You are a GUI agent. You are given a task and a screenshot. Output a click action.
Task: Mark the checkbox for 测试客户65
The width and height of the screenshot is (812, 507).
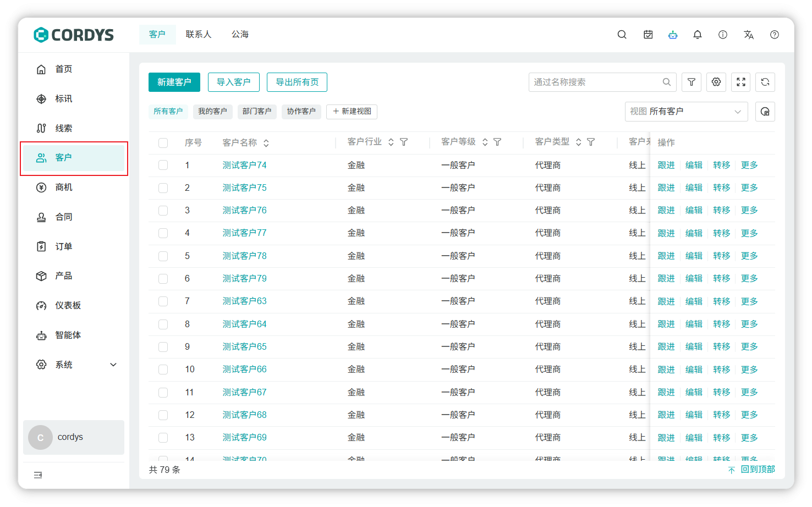163,347
